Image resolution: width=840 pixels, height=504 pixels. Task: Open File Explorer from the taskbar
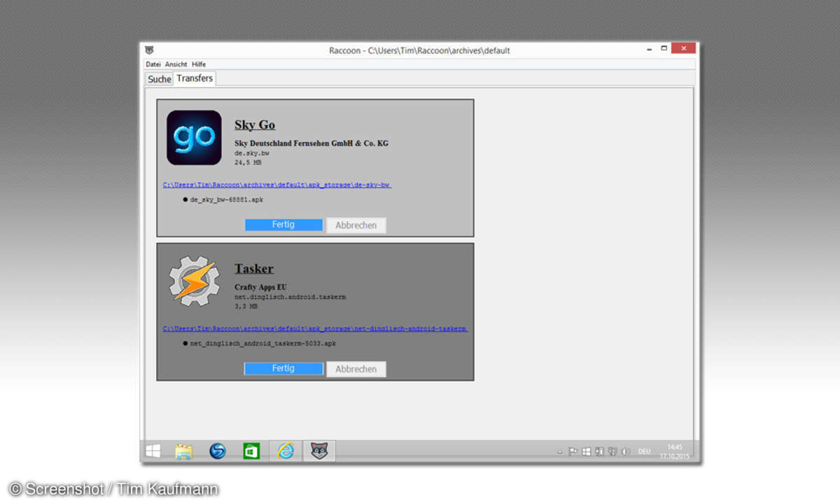pyautogui.click(x=183, y=451)
